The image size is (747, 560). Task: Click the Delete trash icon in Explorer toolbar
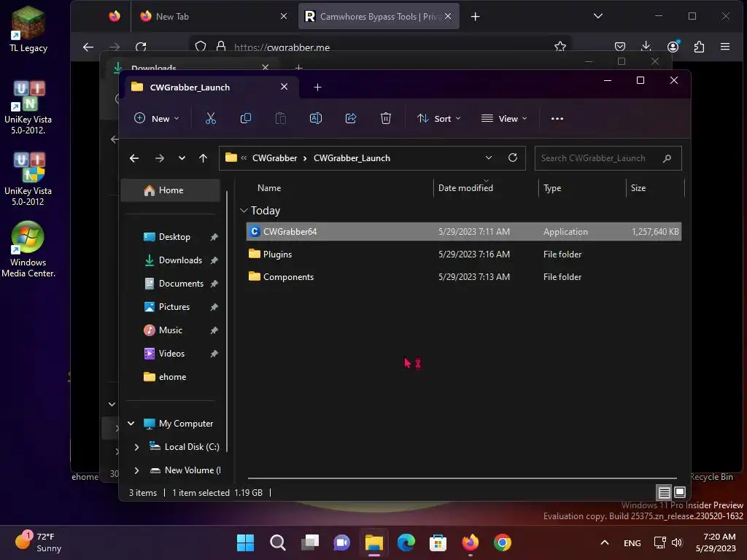pos(386,119)
